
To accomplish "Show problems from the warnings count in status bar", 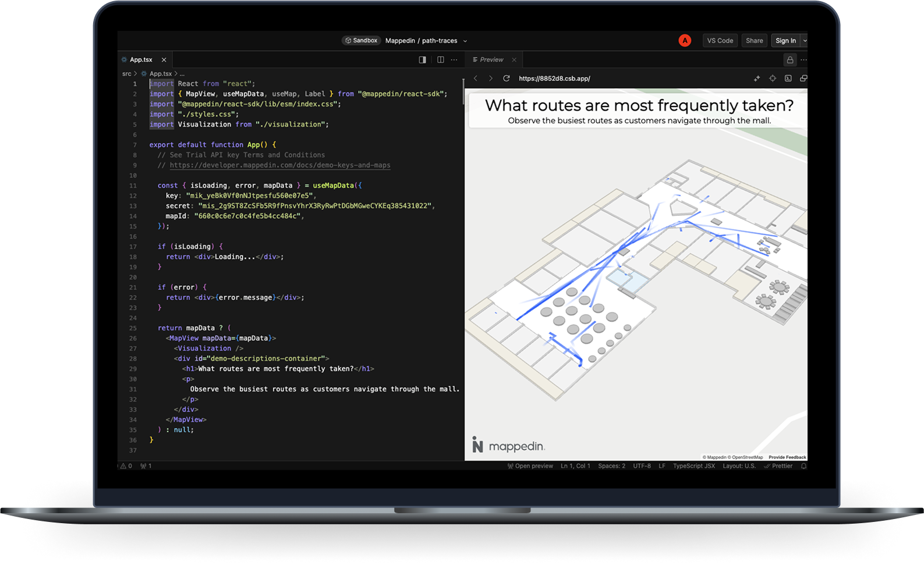I will pyautogui.click(x=126, y=466).
